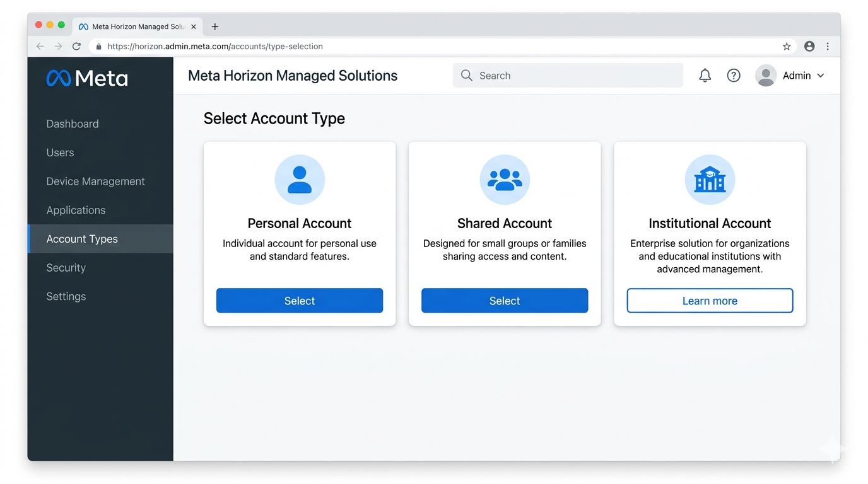The image size is (868, 484).
Task: Open the Users sidebar item
Action: coord(60,153)
